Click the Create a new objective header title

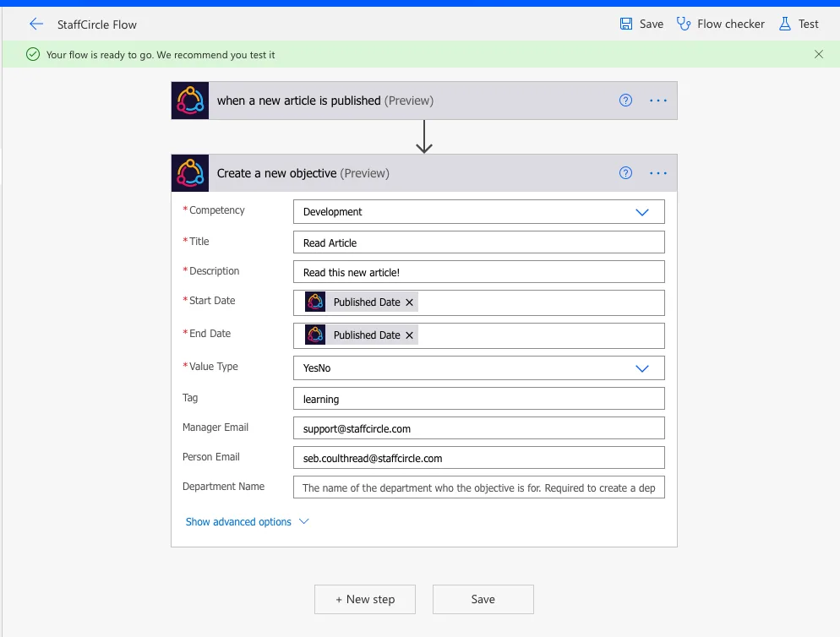click(303, 173)
